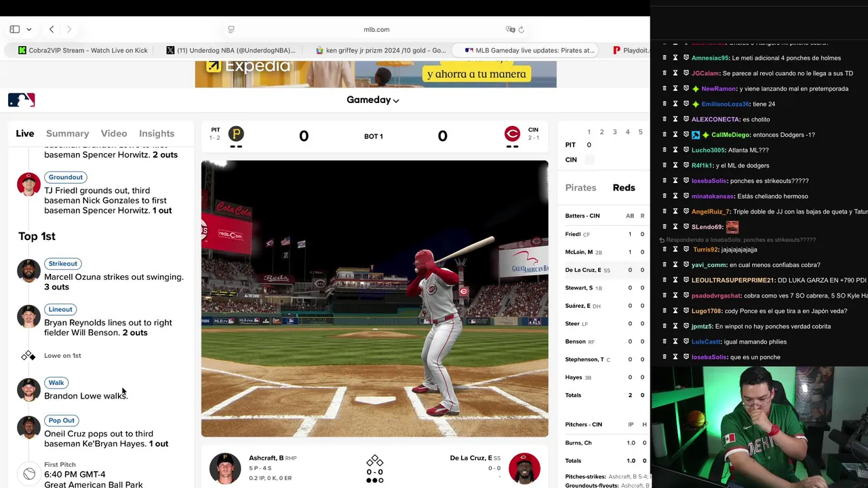Viewport: 868px width, 488px height.
Task: Click the Groundout play tag
Action: pyautogui.click(x=66, y=177)
